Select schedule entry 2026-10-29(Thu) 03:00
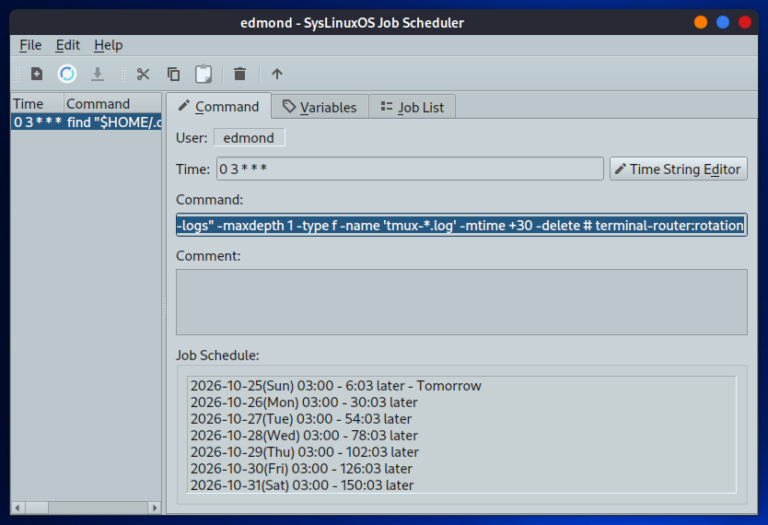Viewport: 768px width, 525px height. tap(305, 453)
